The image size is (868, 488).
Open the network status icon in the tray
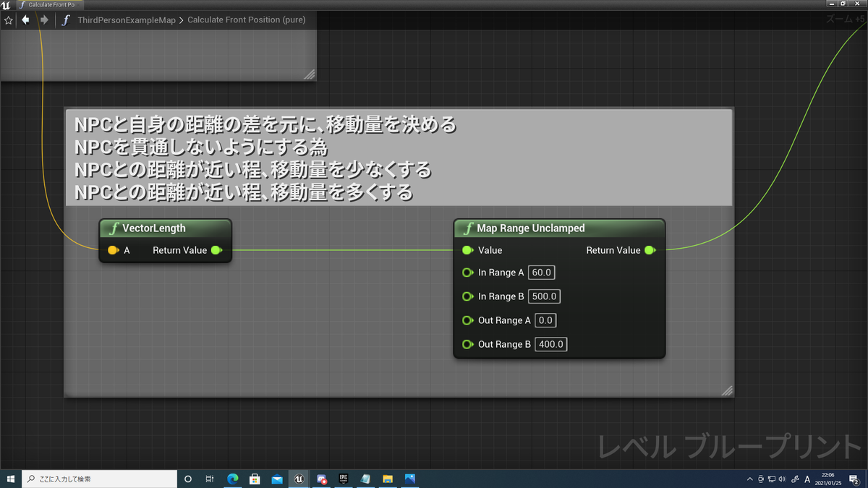click(772, 479)
